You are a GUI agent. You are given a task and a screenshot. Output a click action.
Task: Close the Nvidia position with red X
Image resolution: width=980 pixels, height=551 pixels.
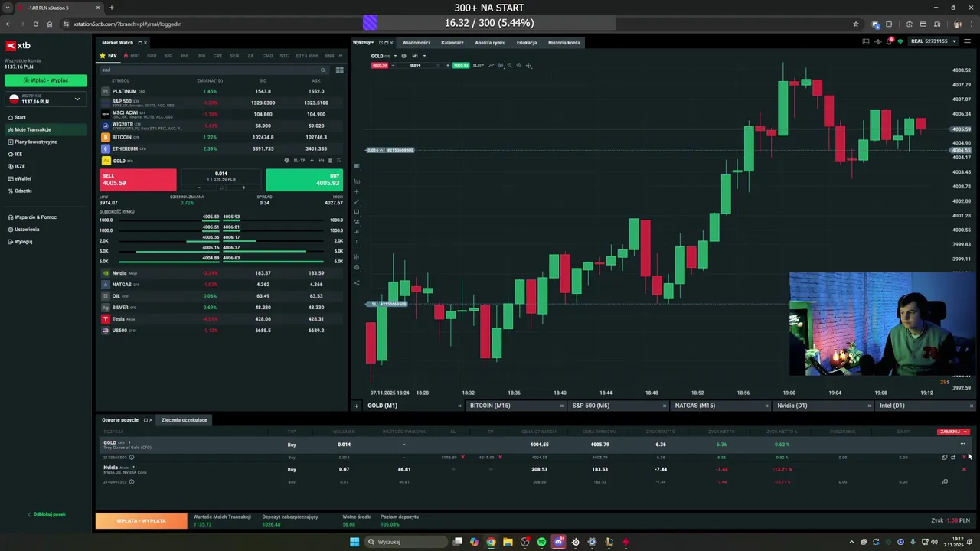pyautogui.click(x=964, y=469)
